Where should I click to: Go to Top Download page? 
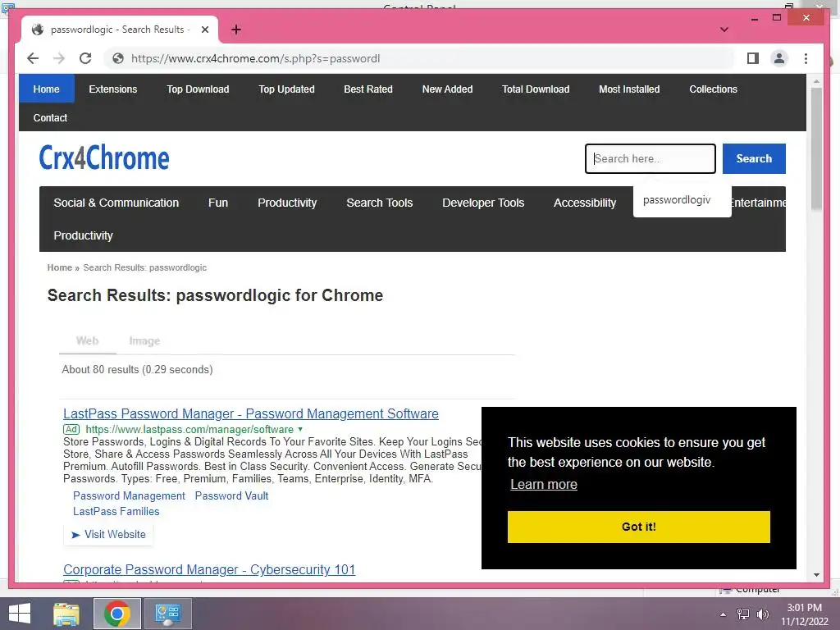198,89
